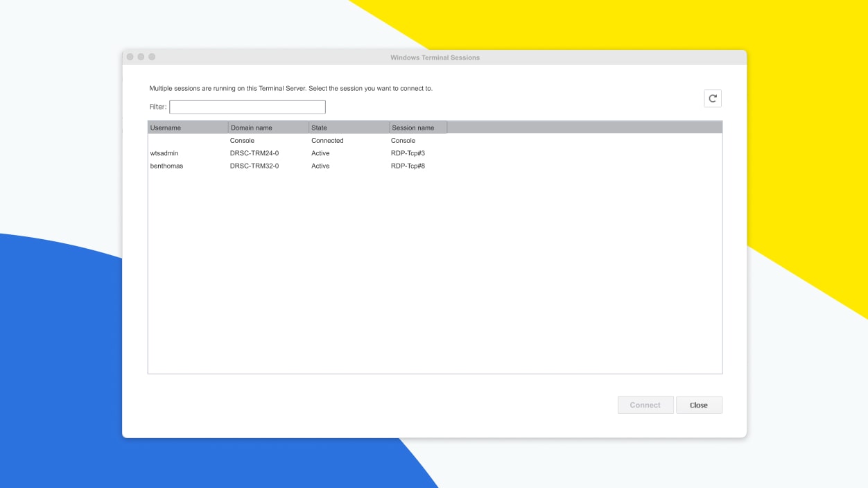
Task: Click the Windows Terminal Sessions title bar
Action: coord(434,57)
